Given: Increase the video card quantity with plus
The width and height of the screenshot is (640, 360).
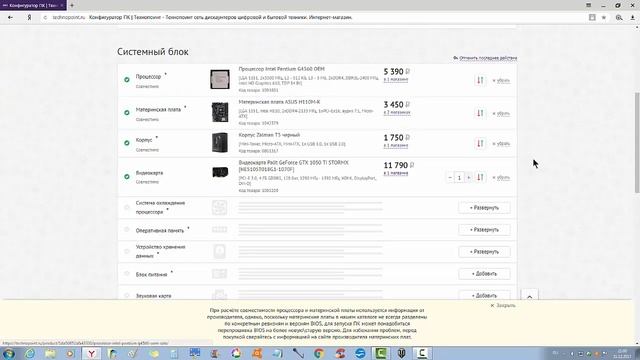Looking at the screenshot, I should pyautogui.click(x=469, y=178).
